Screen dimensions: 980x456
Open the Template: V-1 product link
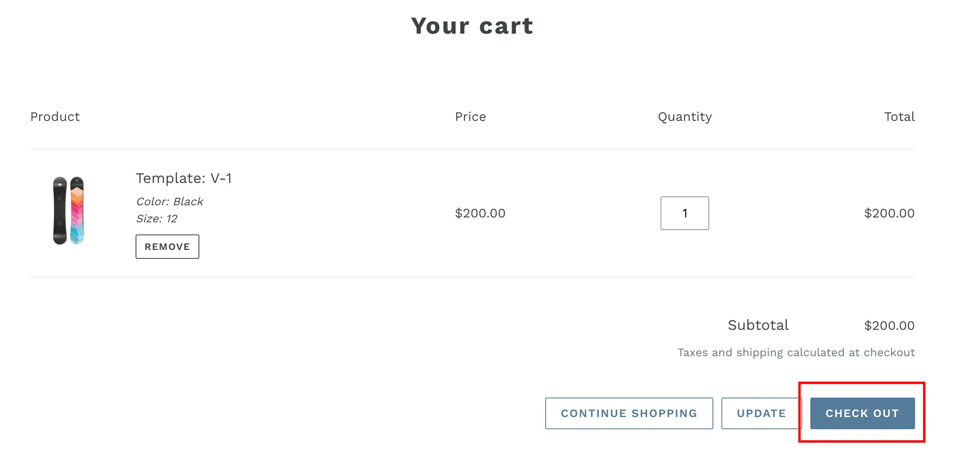click(183, 178)
